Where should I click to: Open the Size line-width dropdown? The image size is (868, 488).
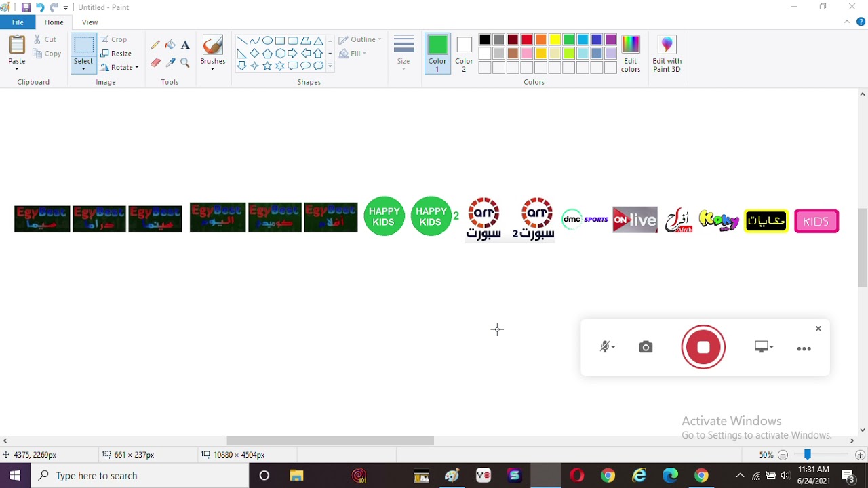[x=403, y=53]
